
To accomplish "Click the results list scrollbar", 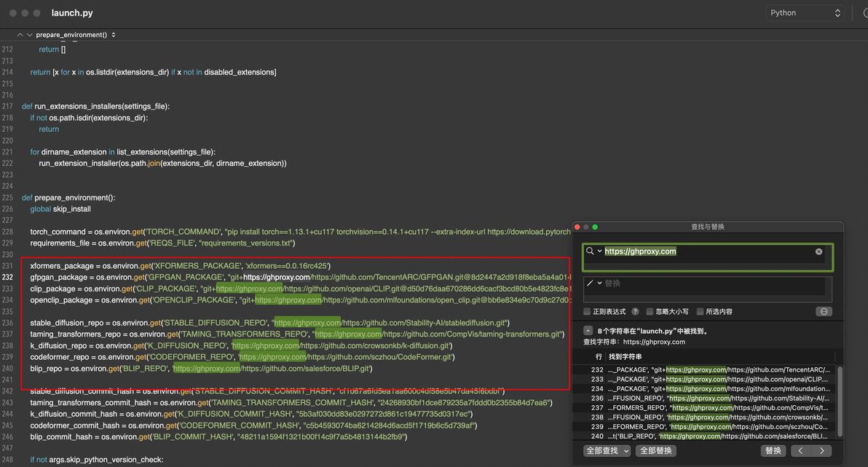I will click(840, 401).
